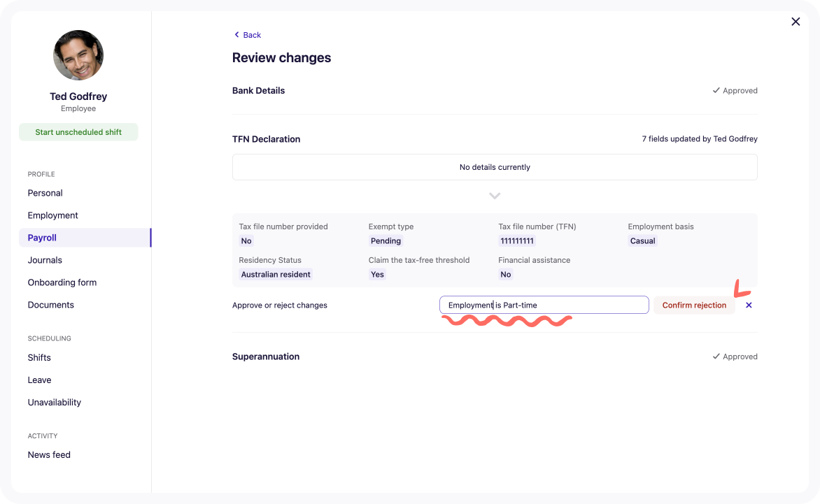Image resolution: width=820 pixels, height=504 pixels.
Task: Close the profile dialog with the X icon
Action: click(x=796, y=22)
